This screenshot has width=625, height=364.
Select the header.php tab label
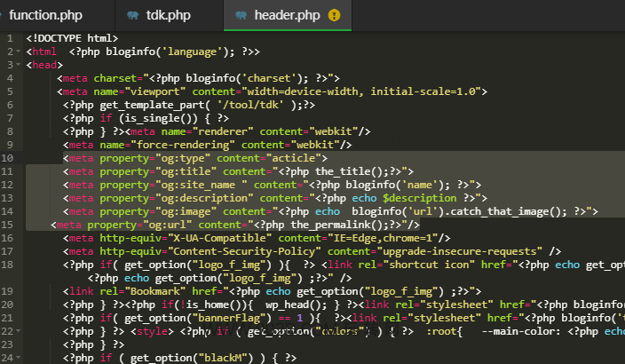(287, 14)
